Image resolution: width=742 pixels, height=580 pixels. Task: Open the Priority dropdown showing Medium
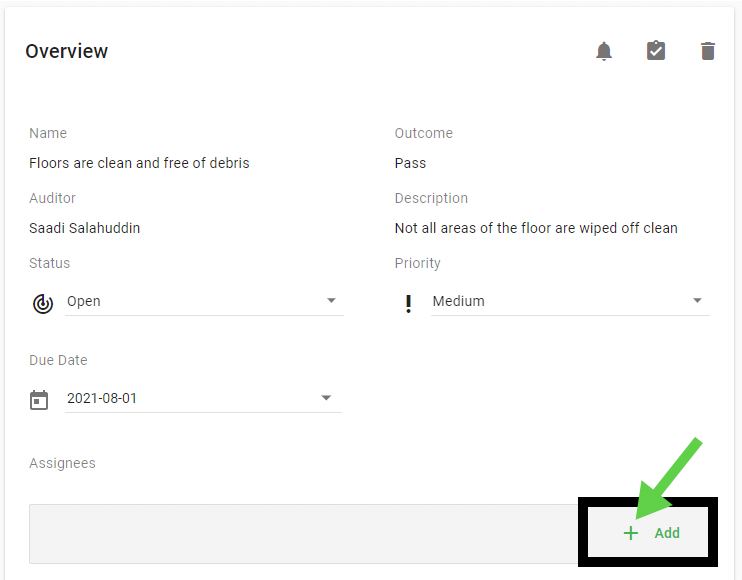(570, 301)
